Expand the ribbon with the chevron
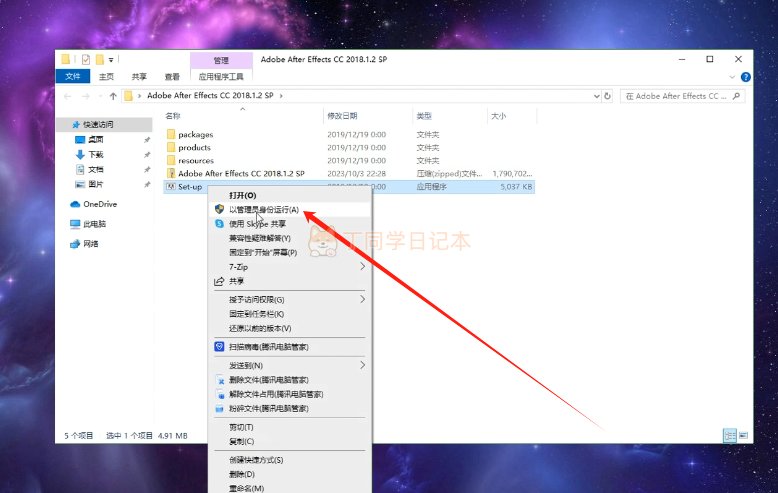 [x=732, y=77]
